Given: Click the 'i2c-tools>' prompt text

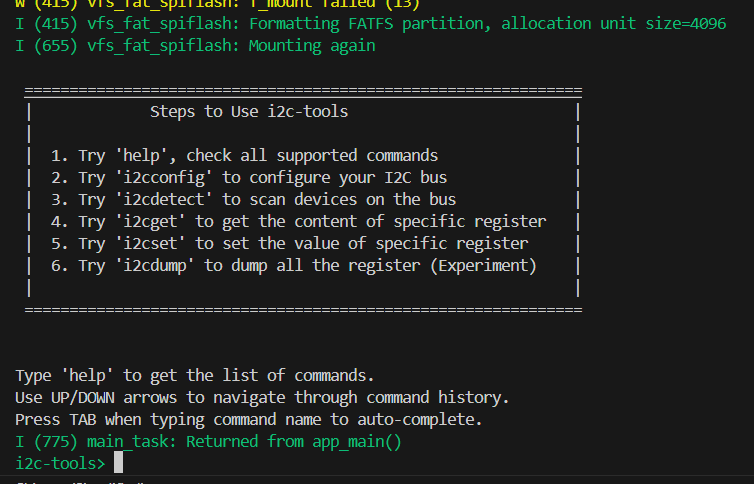Looking at the screenshot, I should point(60,463).
